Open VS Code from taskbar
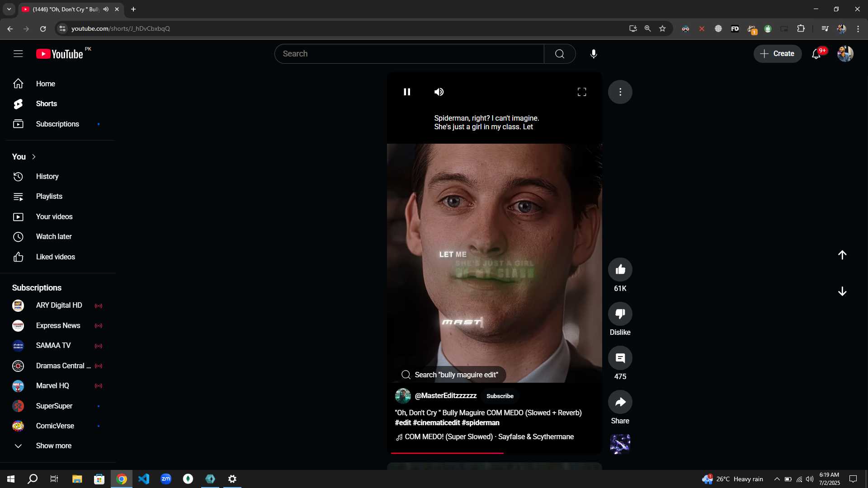Screen dimensions: 868x488 click(x=144, y=479)
